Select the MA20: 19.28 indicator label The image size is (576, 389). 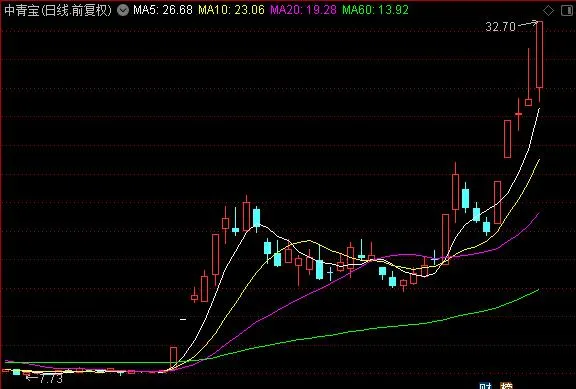(x=303, y=10)
